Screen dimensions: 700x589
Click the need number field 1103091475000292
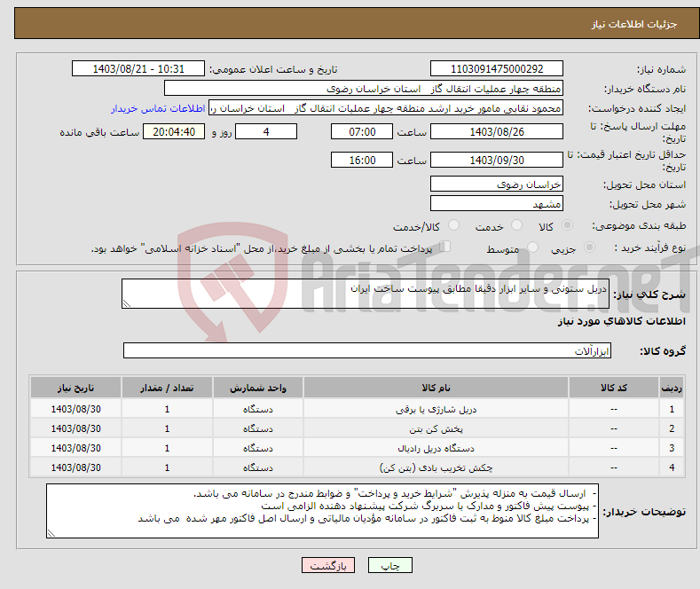coord(497,68)
